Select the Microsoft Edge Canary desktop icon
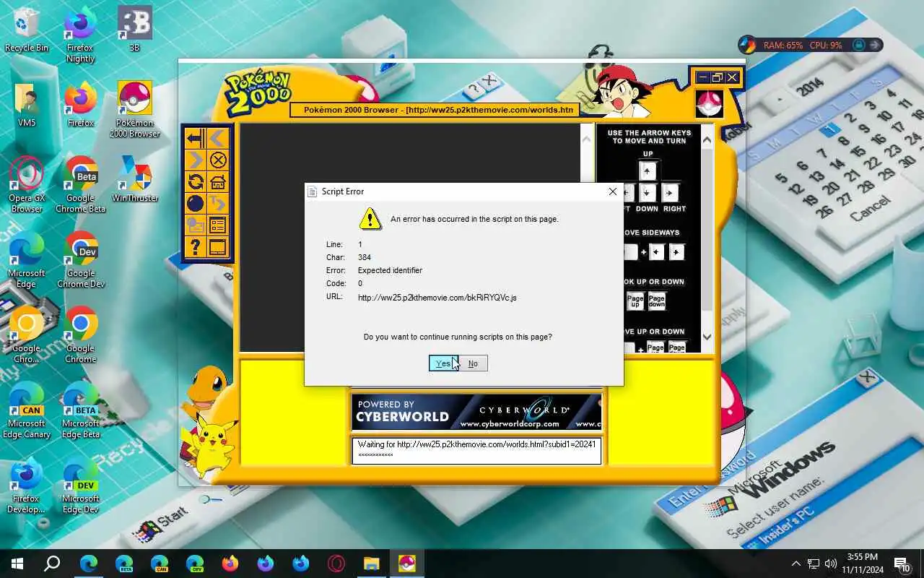This screenshot has width=924, height=578. tap(27, 410)
